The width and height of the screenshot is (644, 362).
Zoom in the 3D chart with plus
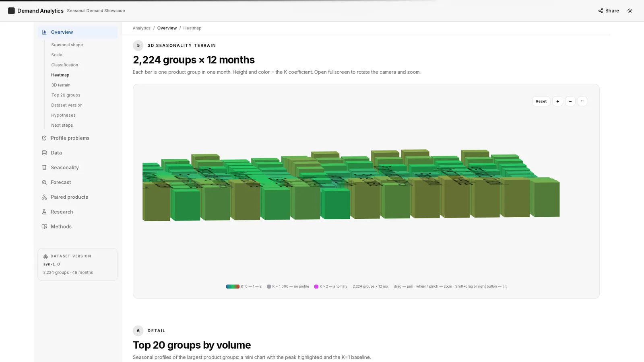[557, 101]
